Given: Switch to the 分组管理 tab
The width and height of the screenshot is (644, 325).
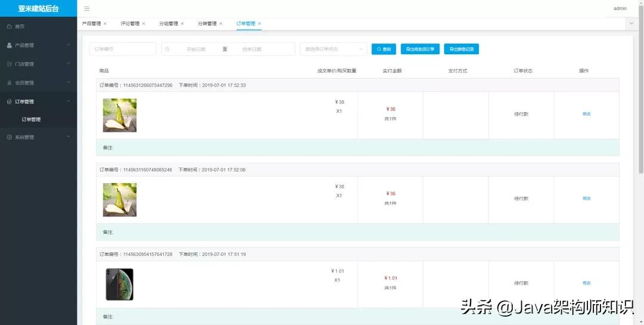Looking at the screenshot, I should [x=168, y=24].
